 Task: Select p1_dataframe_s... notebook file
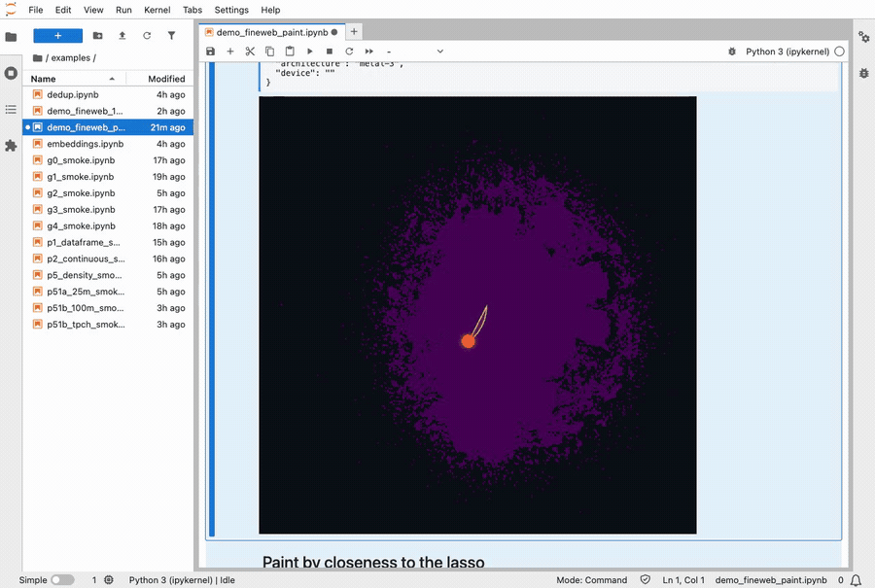(x=108, y=242)
